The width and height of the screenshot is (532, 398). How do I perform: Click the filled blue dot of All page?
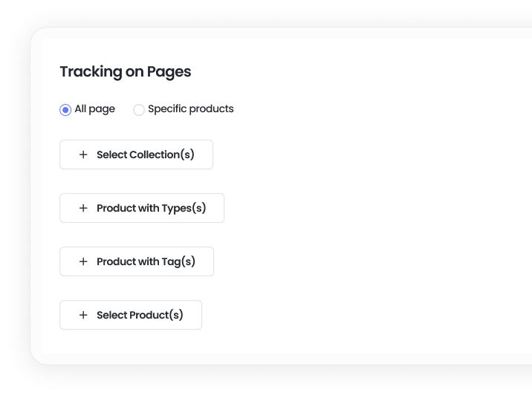[x=65, y=110]
